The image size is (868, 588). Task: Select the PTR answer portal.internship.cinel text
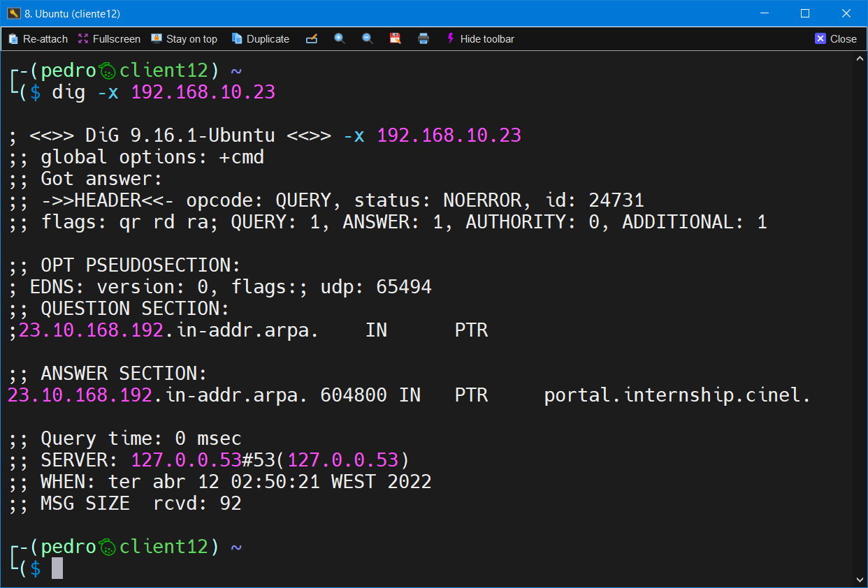pos(675,395)
